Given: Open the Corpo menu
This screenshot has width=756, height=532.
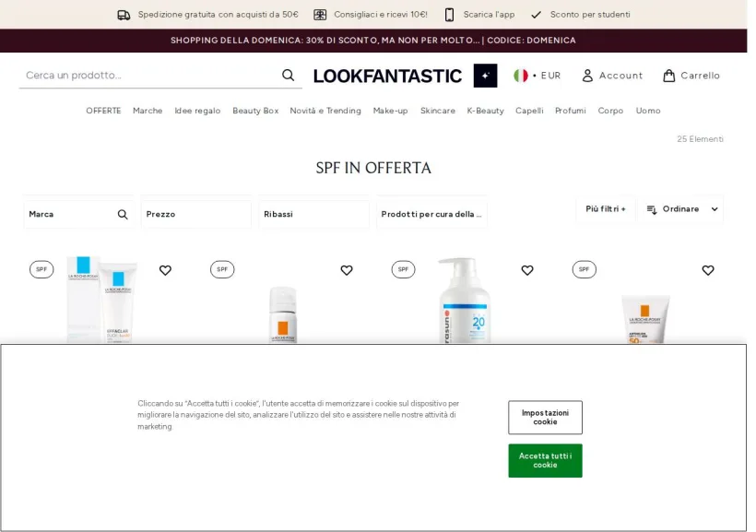Looking at the screenshot, I should [x=610, y=111].
